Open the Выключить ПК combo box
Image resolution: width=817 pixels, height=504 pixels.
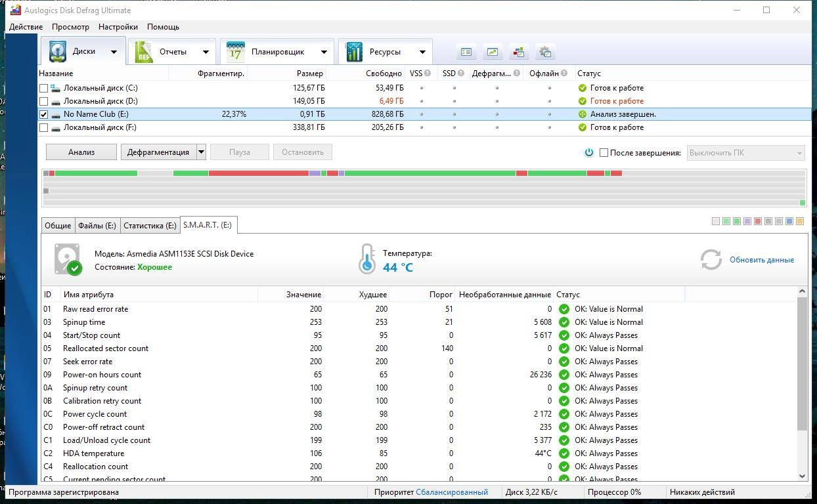click(x=746, y=153)
